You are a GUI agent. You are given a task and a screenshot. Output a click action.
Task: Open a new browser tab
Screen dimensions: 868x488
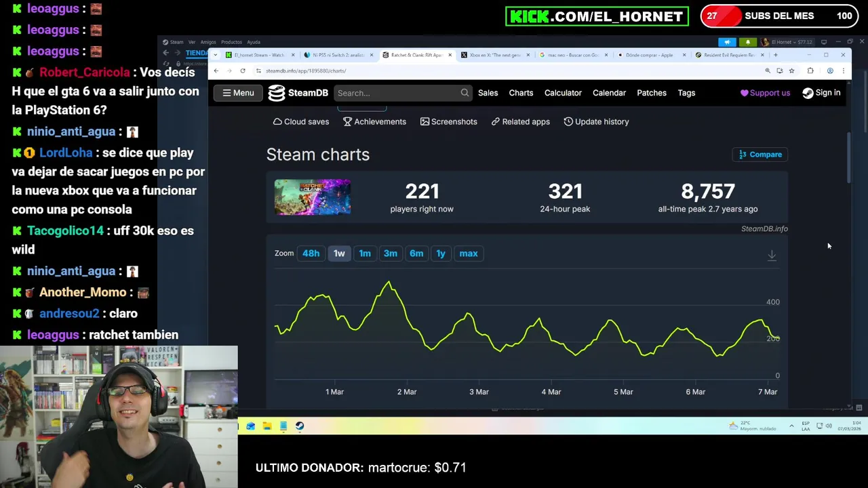(x=775, y=55)
